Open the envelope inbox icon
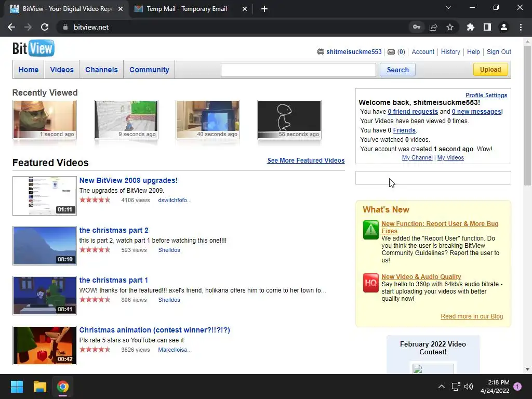532x399 pixels. 391,52
